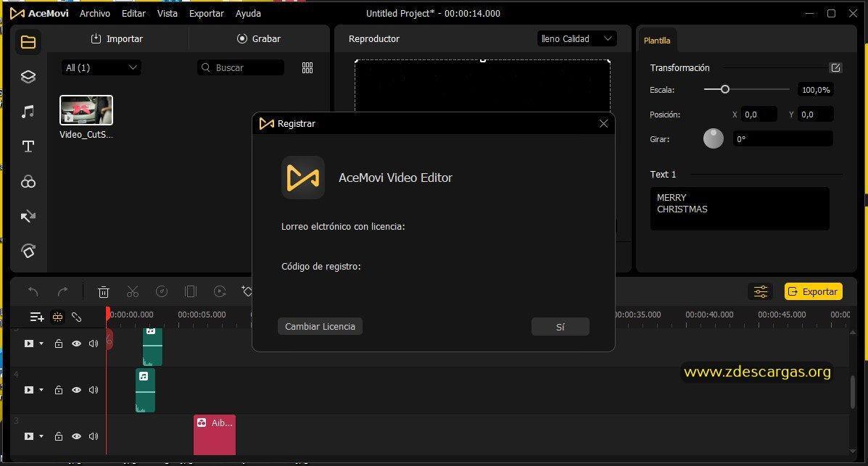Mute track 4 speaker icon
868x466 pixels.
(94, 390)
